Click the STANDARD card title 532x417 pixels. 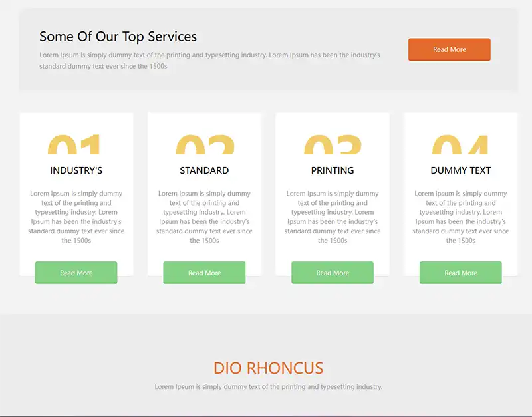pos(204,170)
